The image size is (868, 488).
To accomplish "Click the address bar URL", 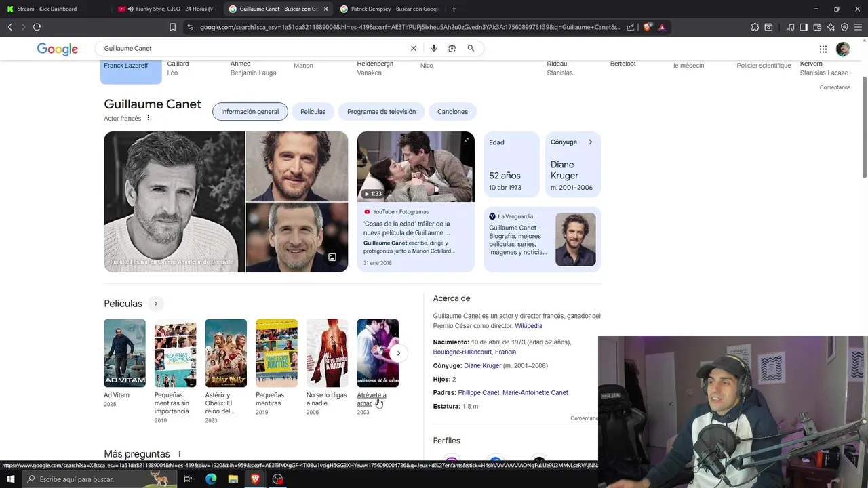I will (x=410, y=27).
